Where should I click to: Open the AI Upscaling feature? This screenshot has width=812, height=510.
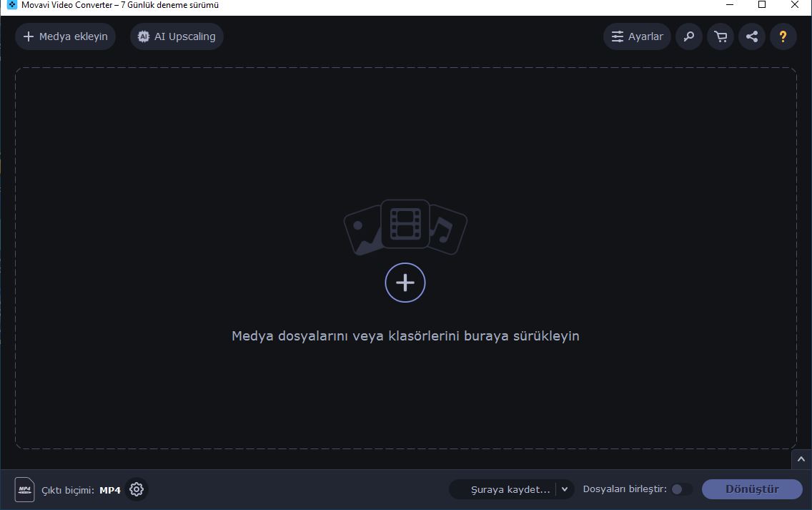tap(177, 36)
